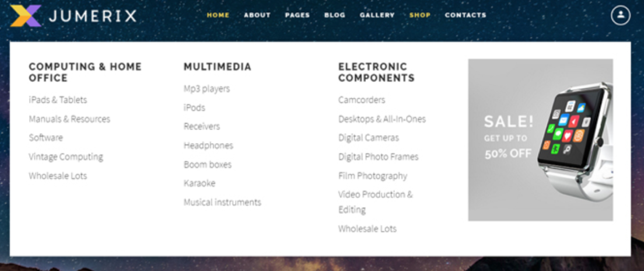The width and height of the screenshot is (644, 271).
Task: Open the Contacts menu item
Action: coord(466,15)
